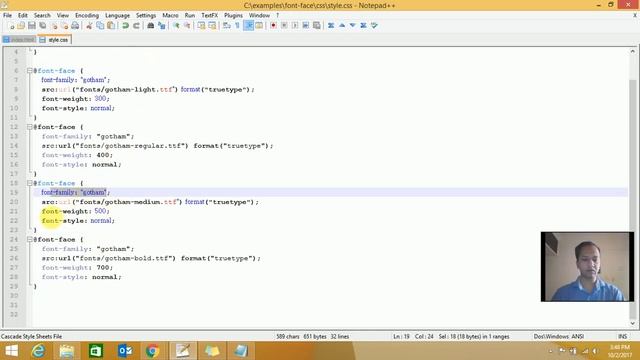Cut selection with the scissors icon

pos(89,26)
